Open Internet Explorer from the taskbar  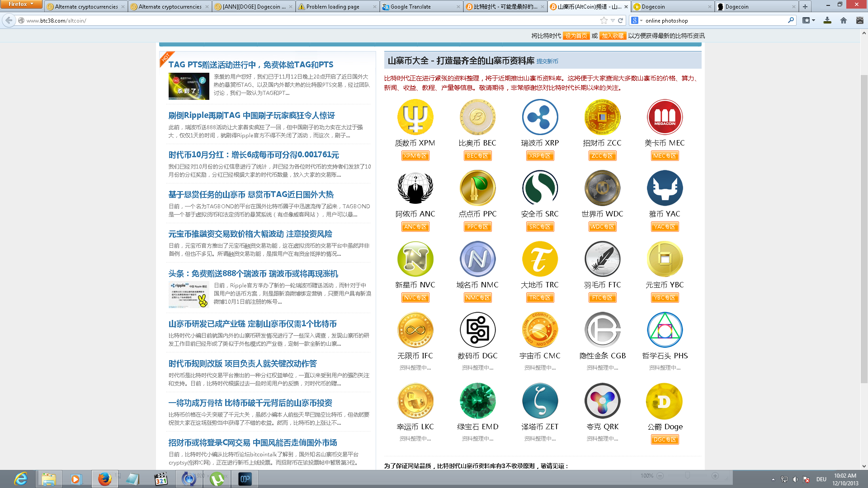[x=20, y=479]
